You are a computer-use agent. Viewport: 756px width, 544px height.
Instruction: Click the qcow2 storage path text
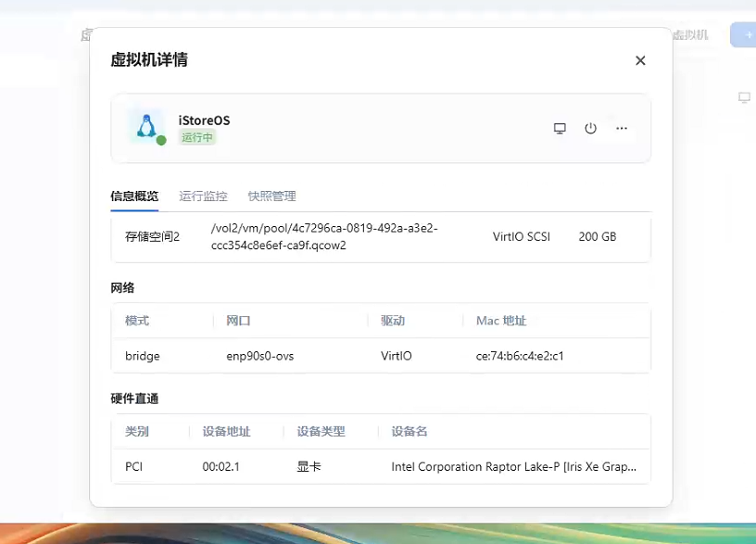coord(323,237)
